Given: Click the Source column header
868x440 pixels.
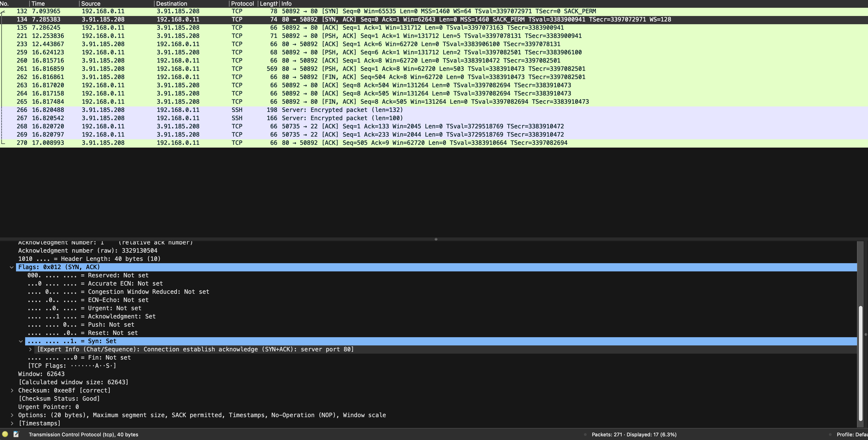Looking at the screenshot, I should click(91, 4).
